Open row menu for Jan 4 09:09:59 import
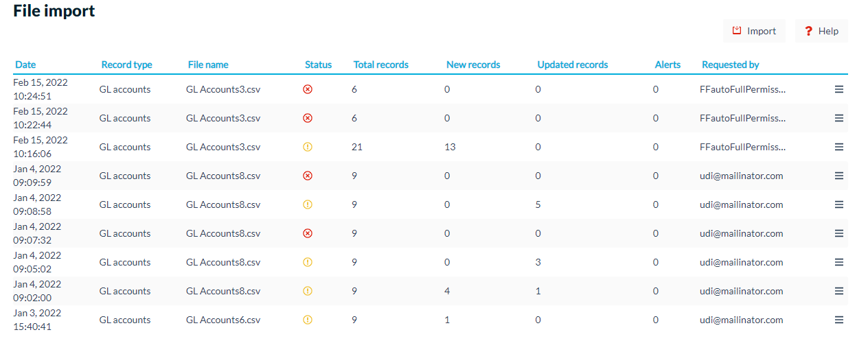This screenshot has height=341, width=868. pos(838,176)
